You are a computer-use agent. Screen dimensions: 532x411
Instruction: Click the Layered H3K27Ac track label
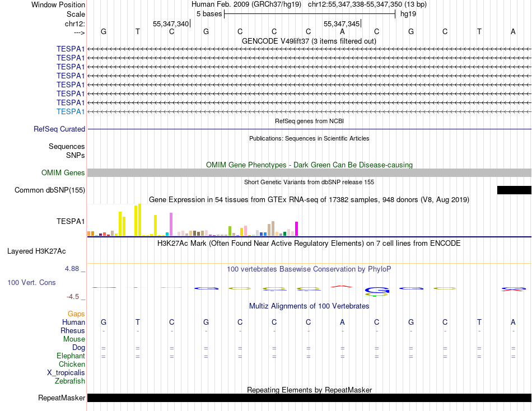click(x=36, y=251)
